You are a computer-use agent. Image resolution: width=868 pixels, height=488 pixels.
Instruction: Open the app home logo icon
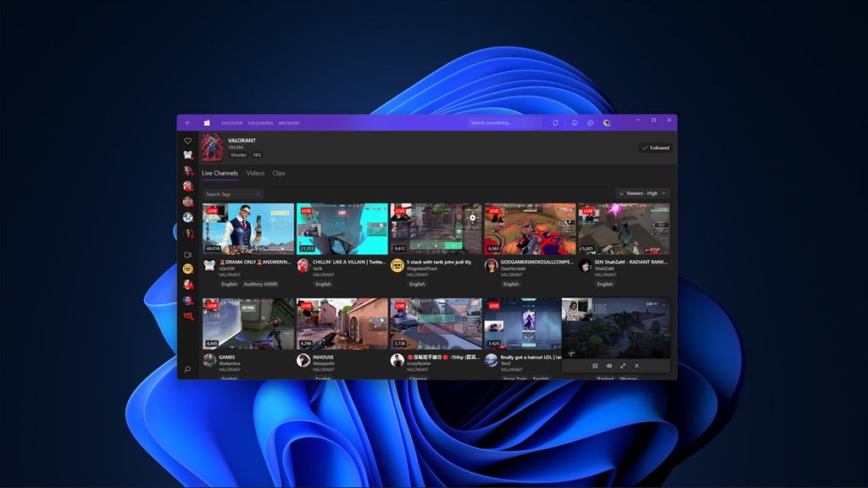tap(207, 123)
